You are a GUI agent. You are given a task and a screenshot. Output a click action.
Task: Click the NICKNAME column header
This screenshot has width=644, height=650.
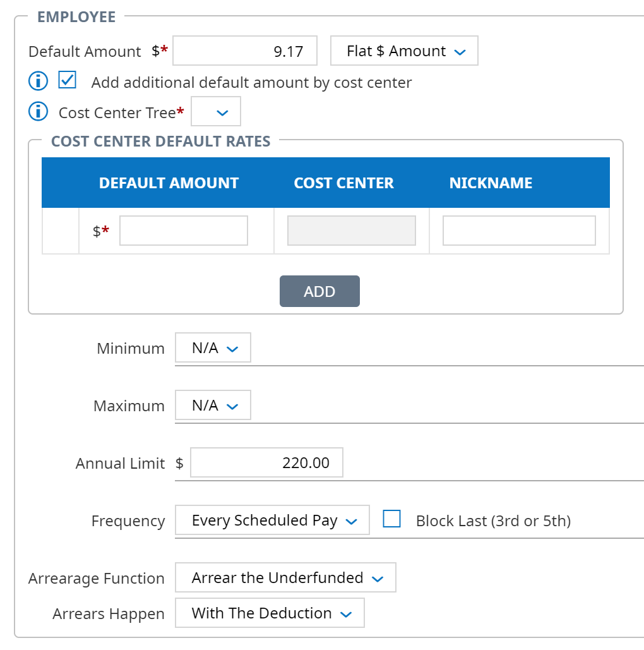491,183
